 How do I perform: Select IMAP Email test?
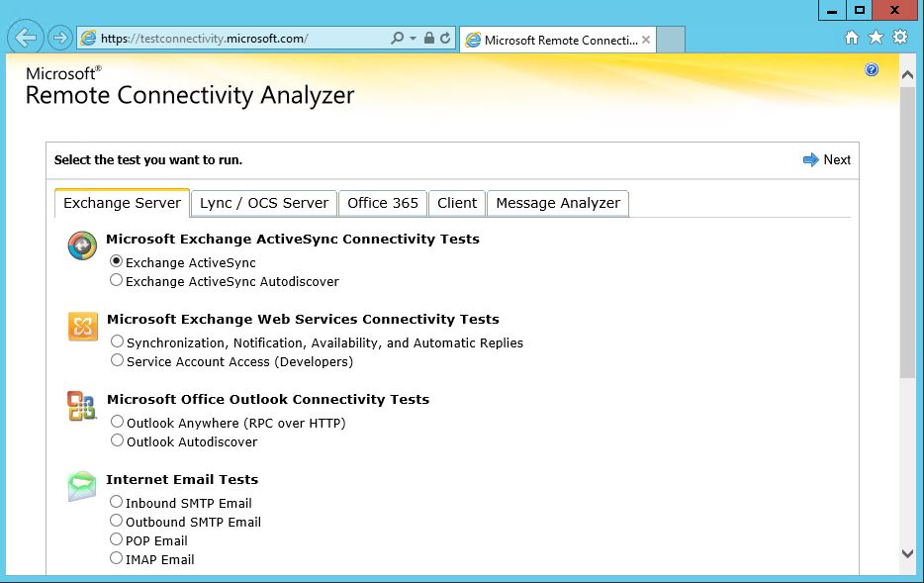[116, 558]
